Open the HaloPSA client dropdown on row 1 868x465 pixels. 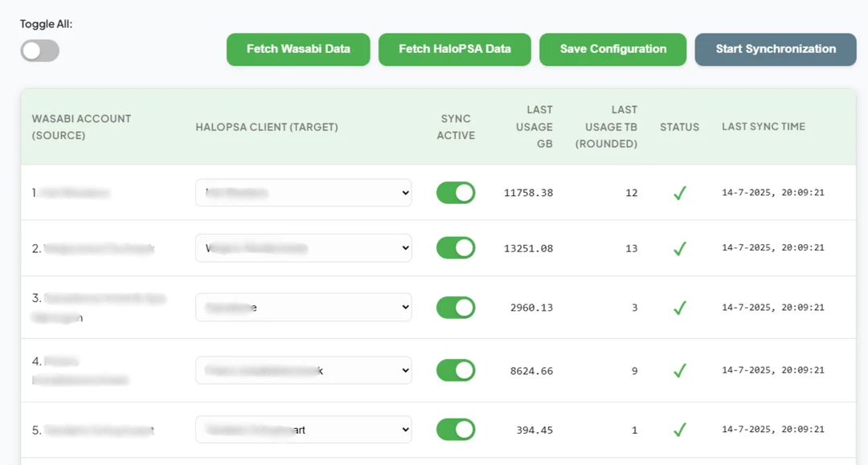[x=303, y=192]
